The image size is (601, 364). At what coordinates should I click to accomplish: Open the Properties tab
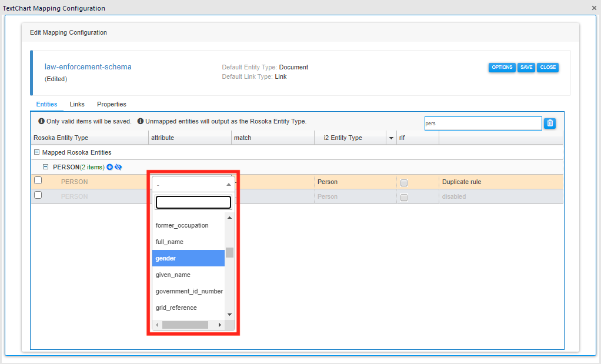(x=112, y=104)
